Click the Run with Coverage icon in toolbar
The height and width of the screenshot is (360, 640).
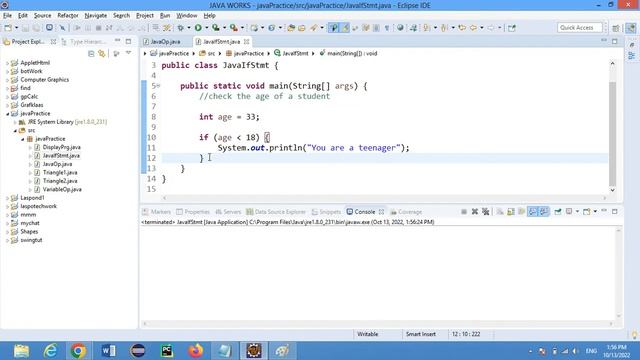[x=216, y=28]
